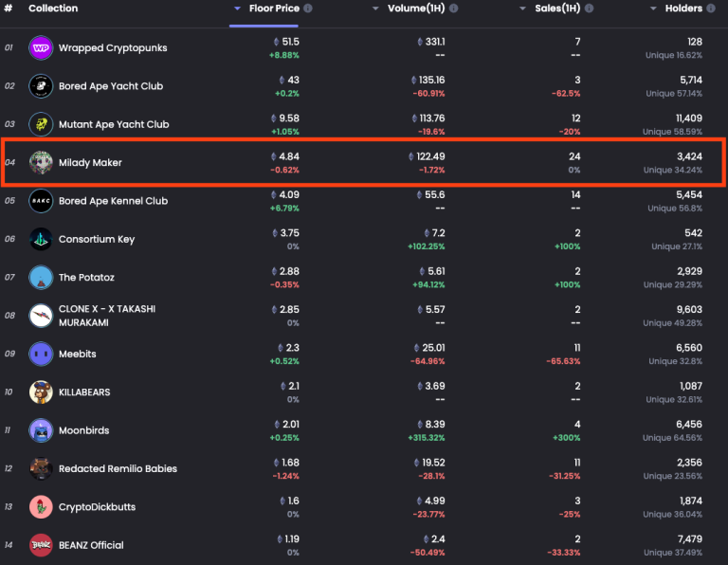Click the info icon next to Holders
The image size is (728, 565).
pos(712,9)
